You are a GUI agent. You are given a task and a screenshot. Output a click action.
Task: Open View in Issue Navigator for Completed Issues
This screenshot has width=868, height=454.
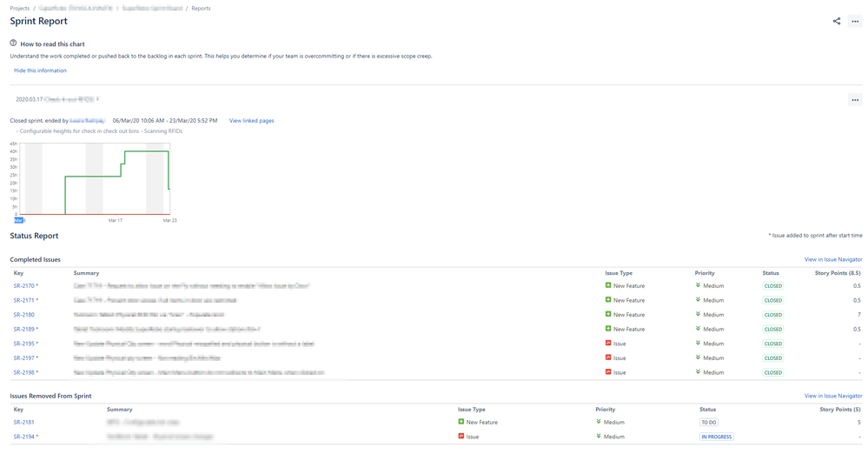click(833, 259)
